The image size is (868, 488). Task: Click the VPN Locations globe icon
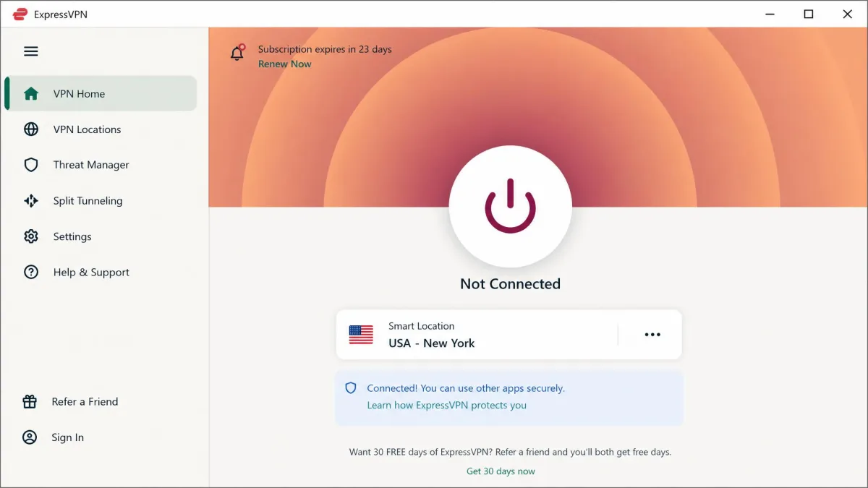tap(30, 129)
